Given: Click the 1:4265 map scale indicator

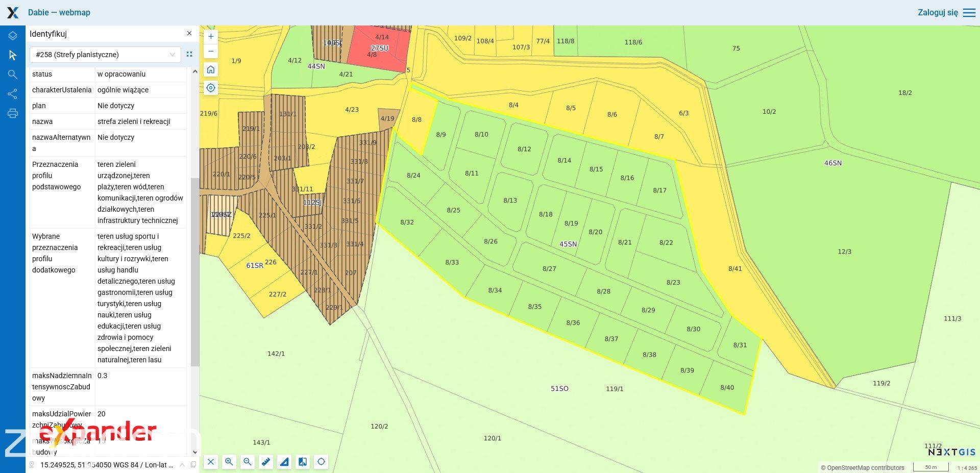Looking at the screenshot, I should (x=967, y=467).
